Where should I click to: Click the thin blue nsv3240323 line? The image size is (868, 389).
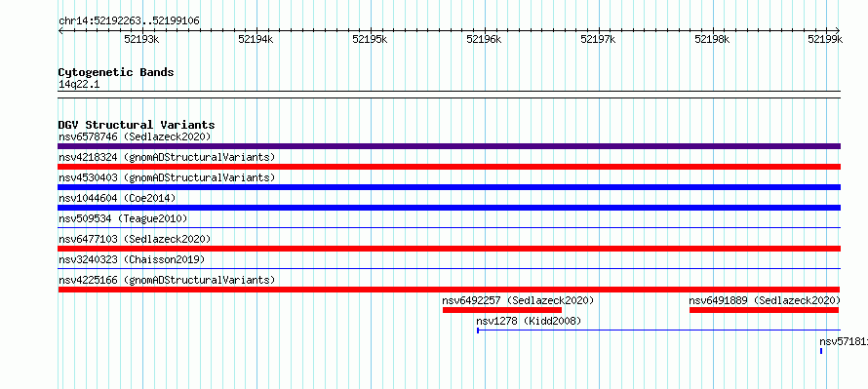pyautogui.click(x=449, y=268)
